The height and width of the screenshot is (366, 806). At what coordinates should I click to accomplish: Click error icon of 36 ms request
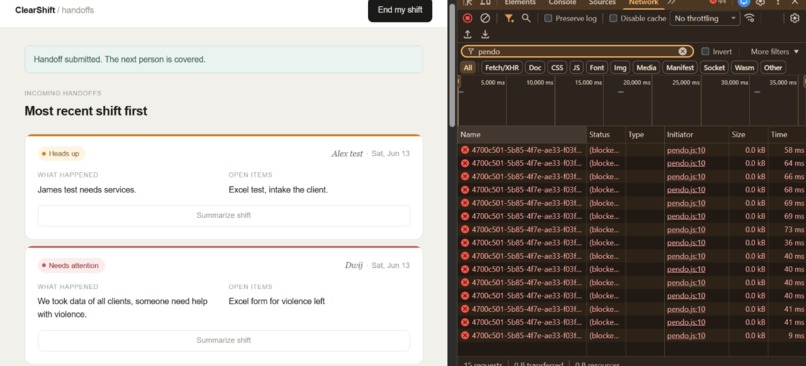click(x=465, y=243)
